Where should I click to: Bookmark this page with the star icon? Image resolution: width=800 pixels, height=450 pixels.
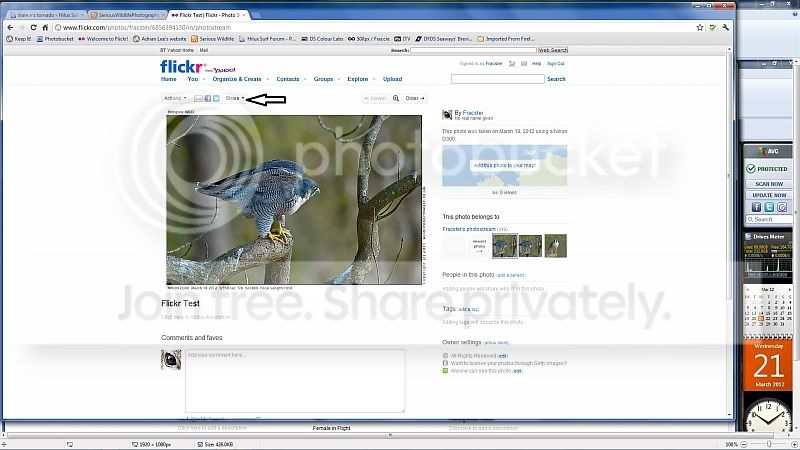(700, 28)
